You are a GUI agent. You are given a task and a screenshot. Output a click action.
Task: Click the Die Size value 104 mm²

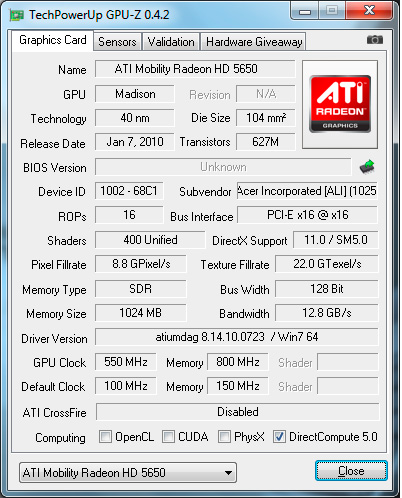tap(266, 118)
